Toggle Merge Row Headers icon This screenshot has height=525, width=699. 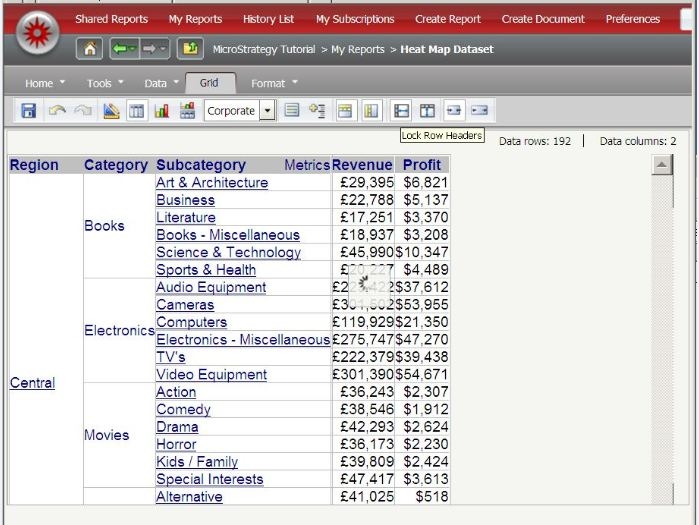(x=371, y=111)
